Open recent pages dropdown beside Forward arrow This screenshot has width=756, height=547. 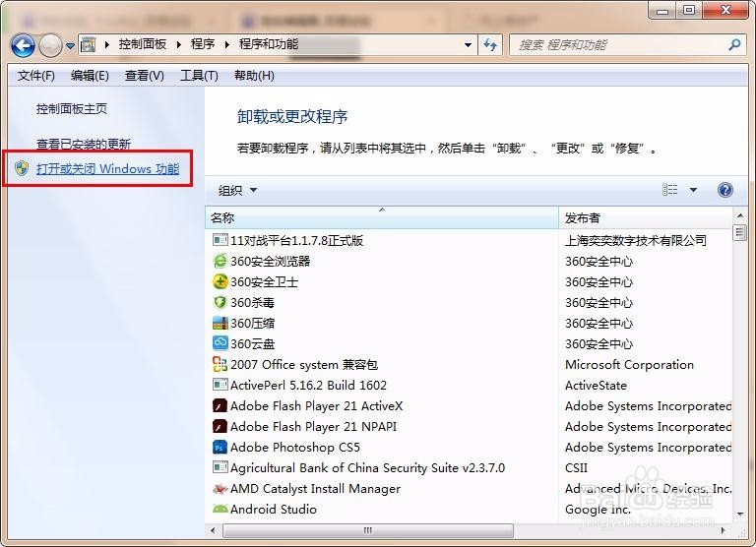tap(71, 46)
